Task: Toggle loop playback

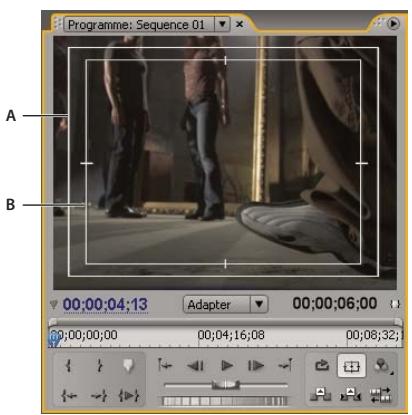Action: coord(322,366)
